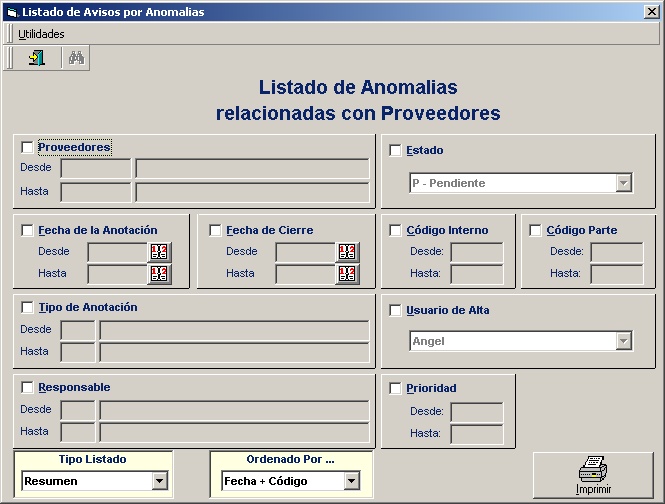Click the binoculars search toolbar icon
The image size is (665, 504).
[x=75, y=58]
